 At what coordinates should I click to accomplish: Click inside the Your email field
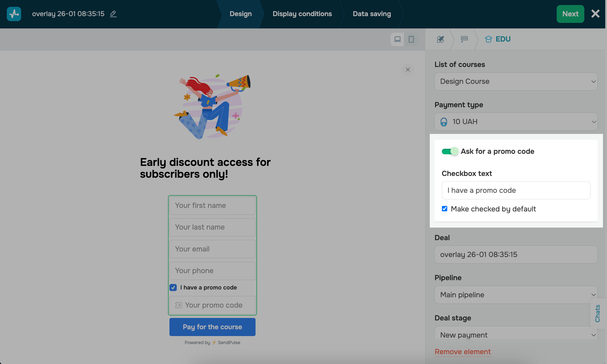212,249
